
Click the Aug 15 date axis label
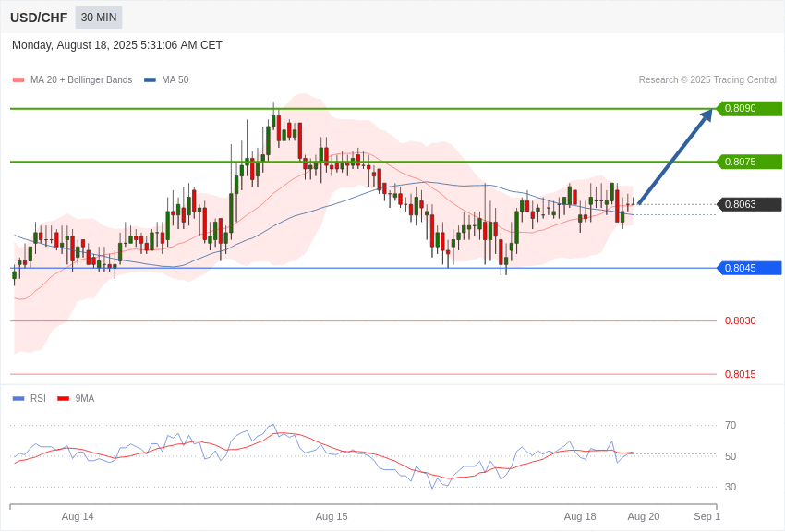(332, 516)
